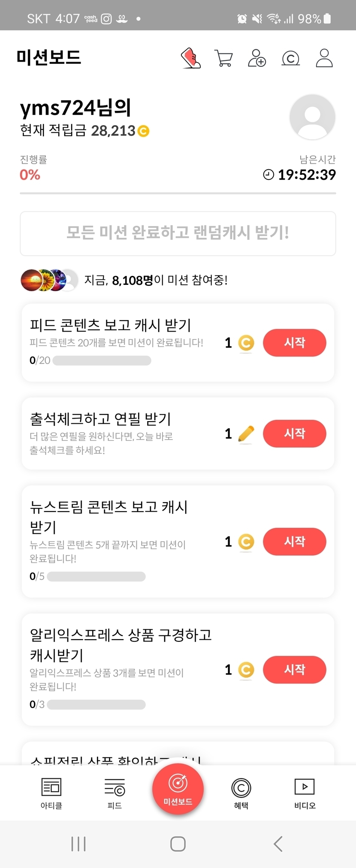
Task: Open the shopping cart icon
Action: pyautogui.click(x=223, y=58)
